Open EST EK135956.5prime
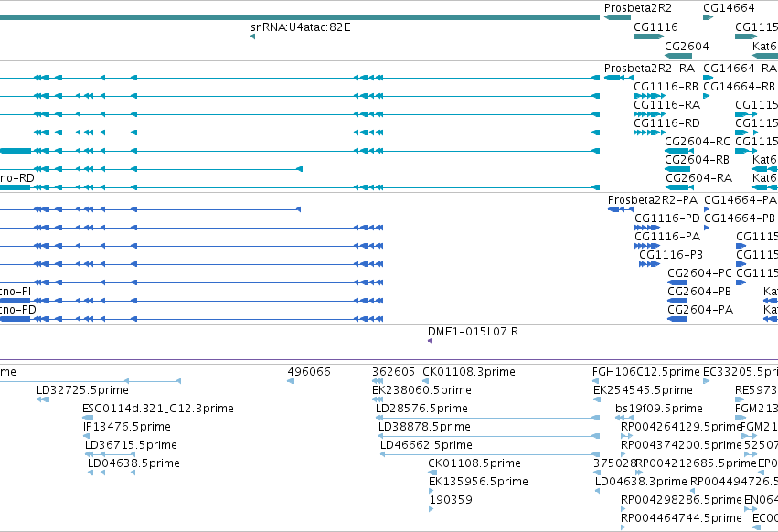The width and height of the screenshot is (778, 532). point(478,482)
